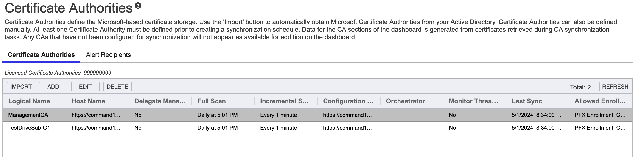Viewport: 644px width, 162px height.
Task: Sort by the Last Sync column
Action: [x=527, y=101]
